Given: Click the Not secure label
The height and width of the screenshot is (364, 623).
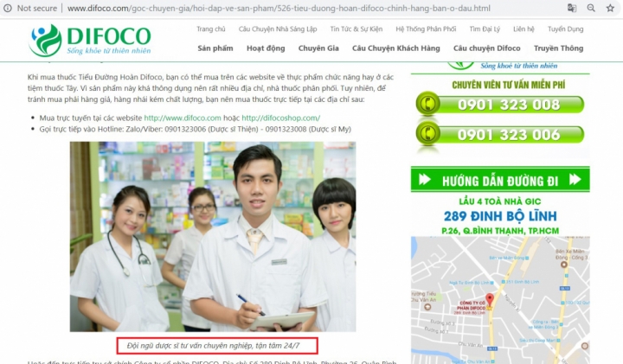Looking at the screenshot, I should [x=37, y=8].
